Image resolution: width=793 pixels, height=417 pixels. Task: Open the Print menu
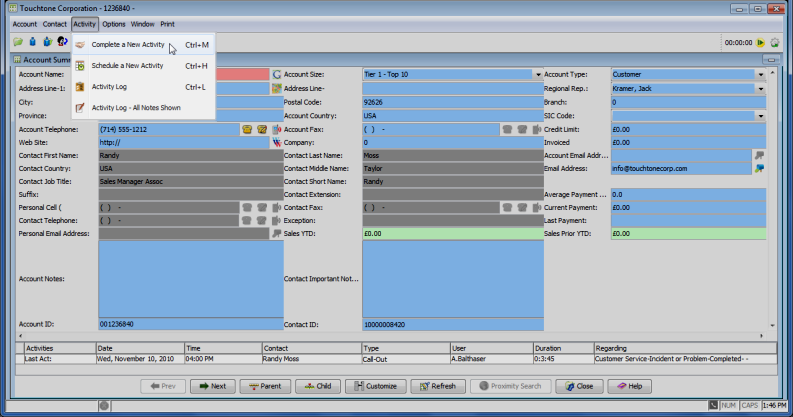coord(167,24)
